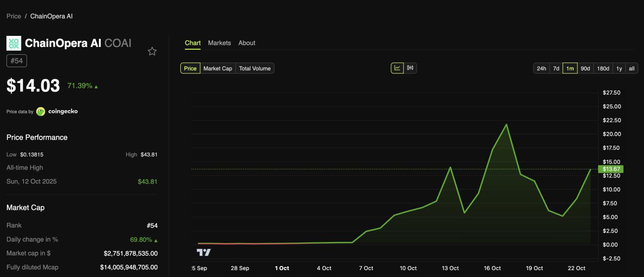Open the About tab
644x277 pixels.
click(247, 43)
